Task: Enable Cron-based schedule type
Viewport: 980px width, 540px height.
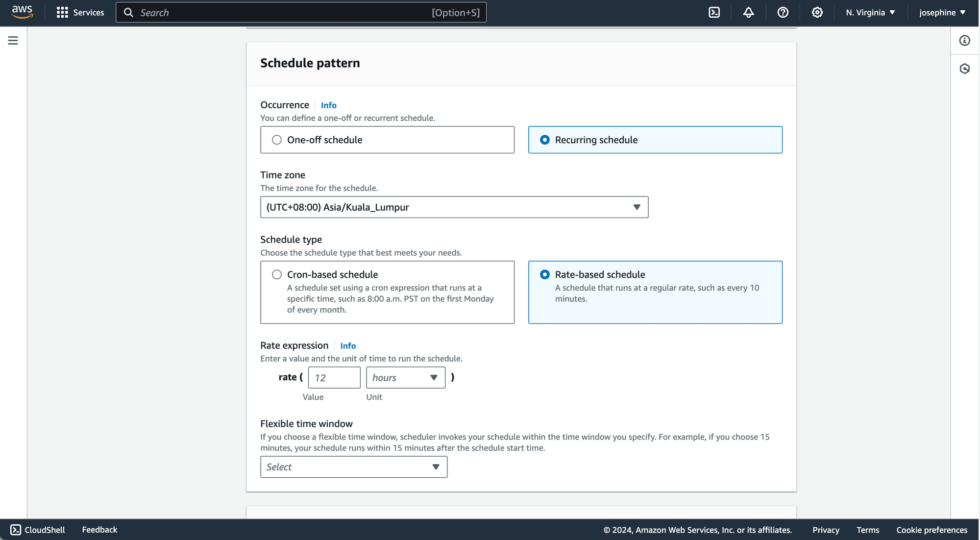Action: (276, 274)
